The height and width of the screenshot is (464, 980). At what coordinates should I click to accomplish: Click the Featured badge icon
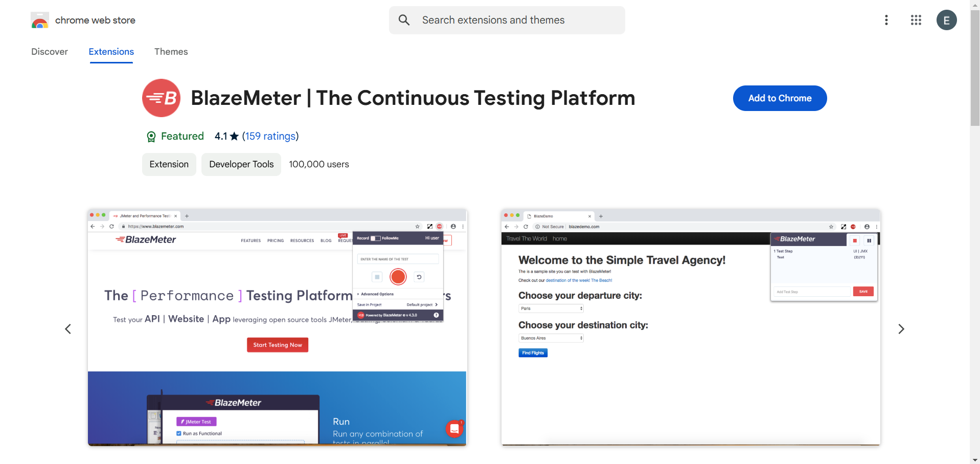click(151, 137)
